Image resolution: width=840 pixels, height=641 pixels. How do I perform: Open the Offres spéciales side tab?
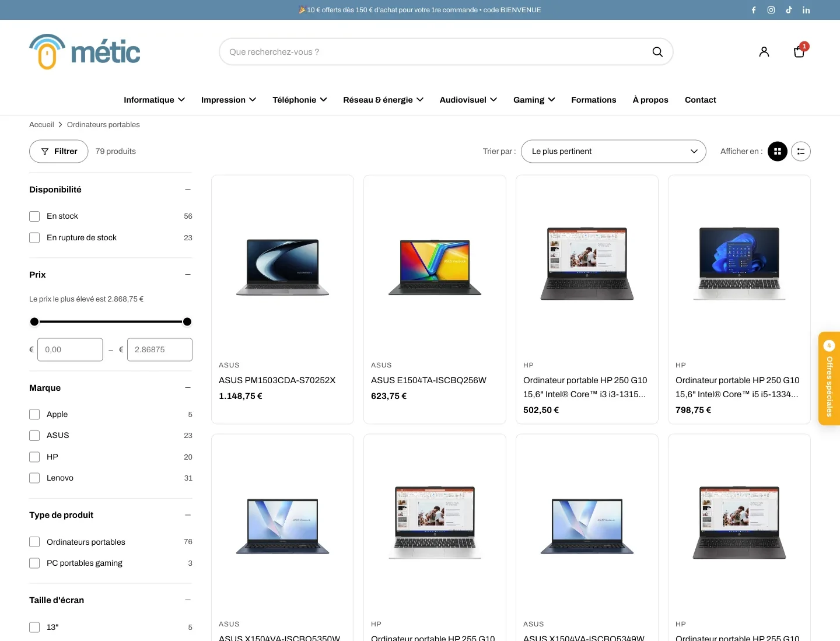[829, 379]
